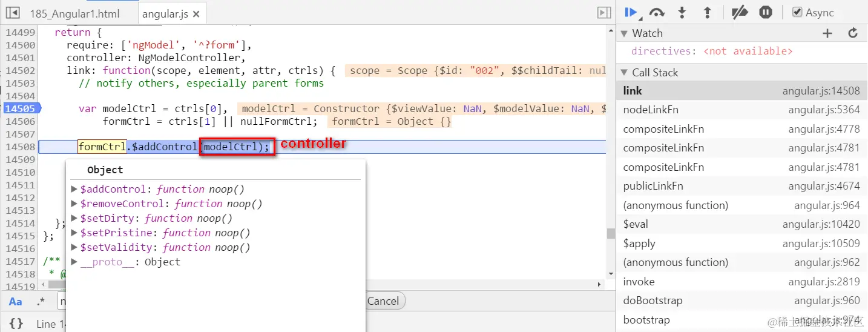The height and width of the screenshot is (332, 868).
Task: Focus the search input field
Action: point(62,301)
